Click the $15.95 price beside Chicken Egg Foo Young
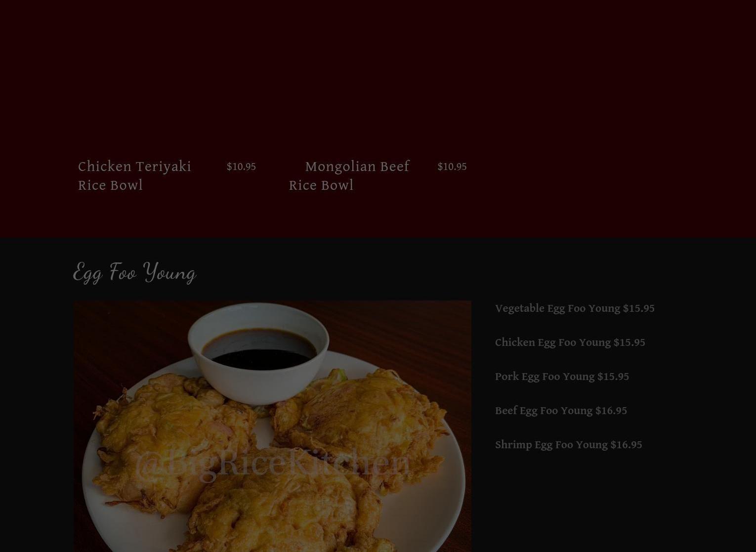The image size is (756, 552). [629, 342]
